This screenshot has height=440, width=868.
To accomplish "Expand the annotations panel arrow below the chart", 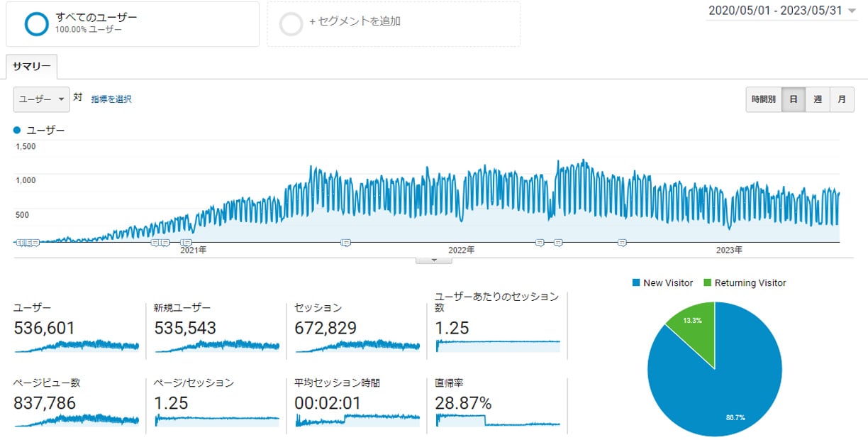I will click(x=433, y=260).
